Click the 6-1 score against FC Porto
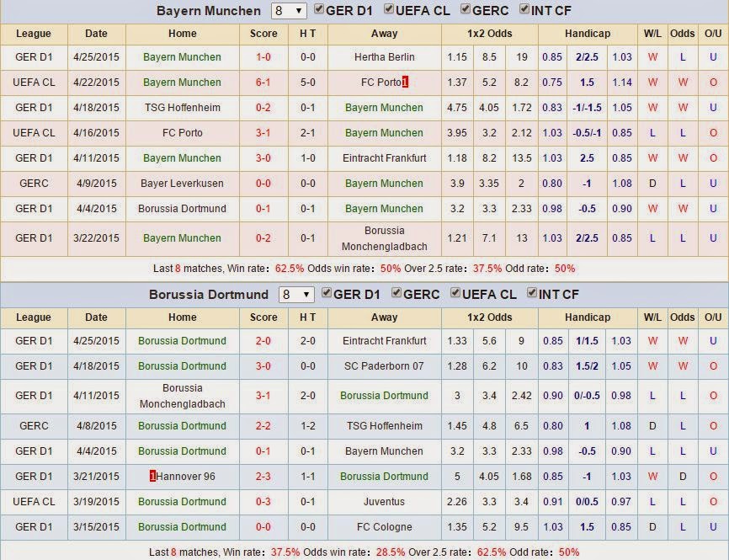This screenshot has width=729, height=560. tap(263, 83)
